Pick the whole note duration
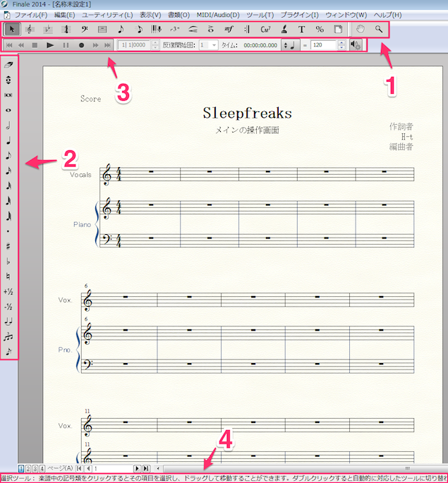The image size is (448, 483). tap(8, 110)
